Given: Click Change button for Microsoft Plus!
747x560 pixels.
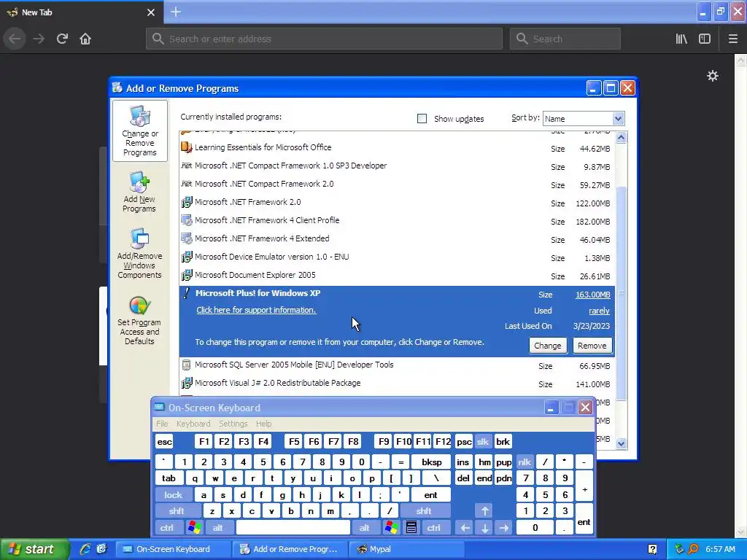Looking at the screenshot, I should tap(548, 346).
